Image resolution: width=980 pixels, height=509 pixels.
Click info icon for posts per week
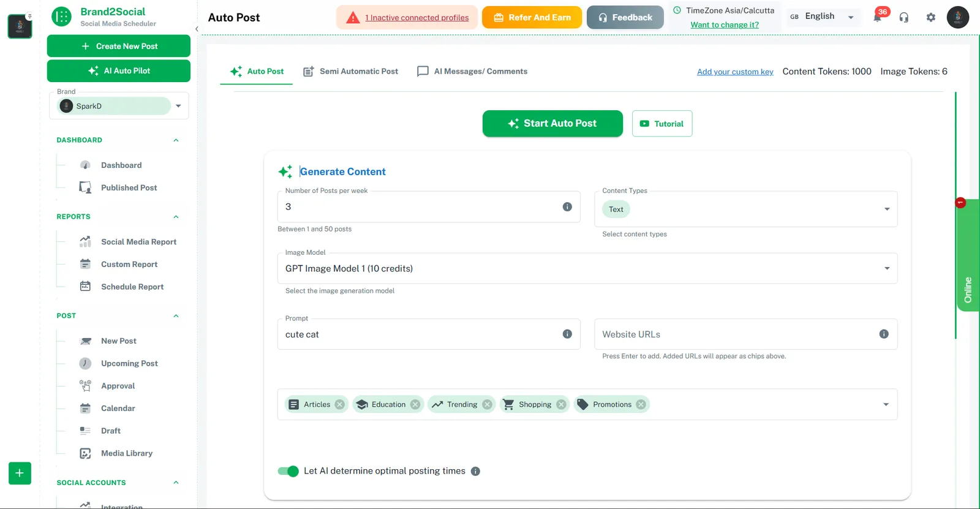pos(567,207)
